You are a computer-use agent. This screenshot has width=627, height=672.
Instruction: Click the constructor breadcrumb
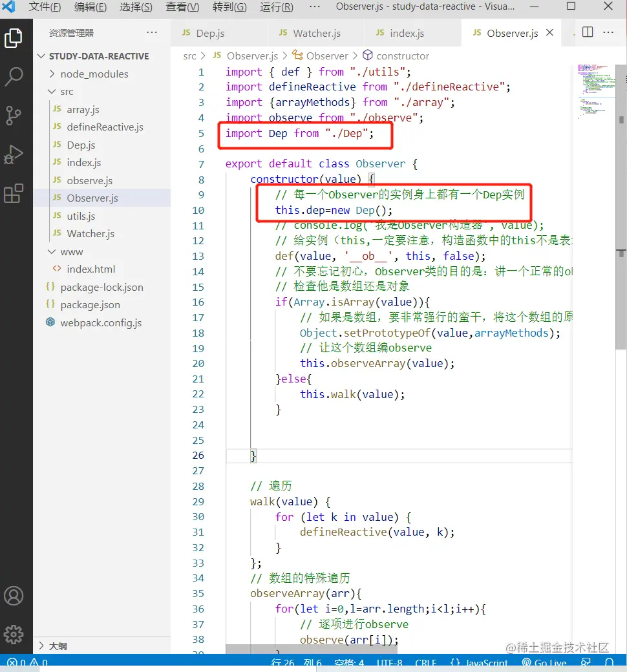396,56
